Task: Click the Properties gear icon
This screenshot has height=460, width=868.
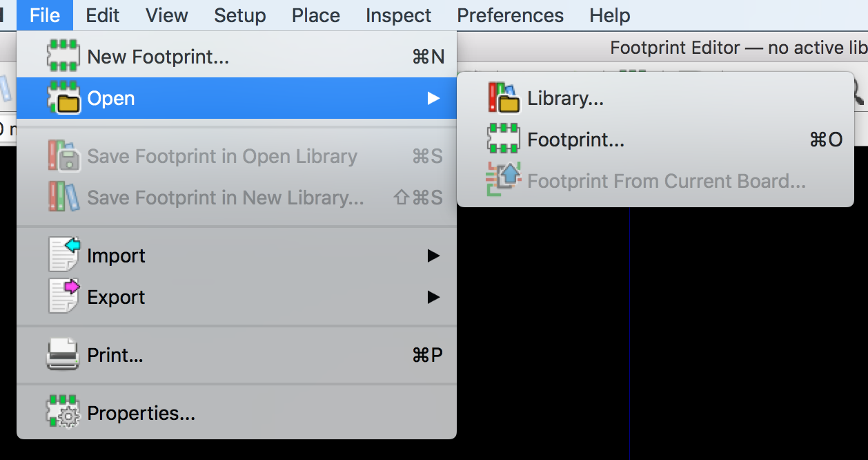Action: 63,413
